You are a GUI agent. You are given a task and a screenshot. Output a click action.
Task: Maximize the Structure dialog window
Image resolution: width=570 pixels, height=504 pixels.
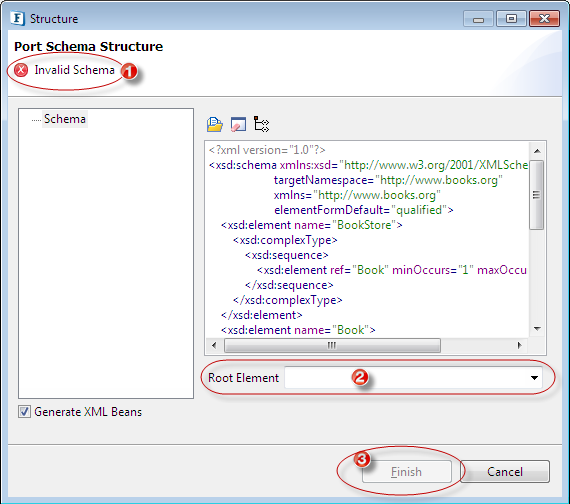click(511, 19)
